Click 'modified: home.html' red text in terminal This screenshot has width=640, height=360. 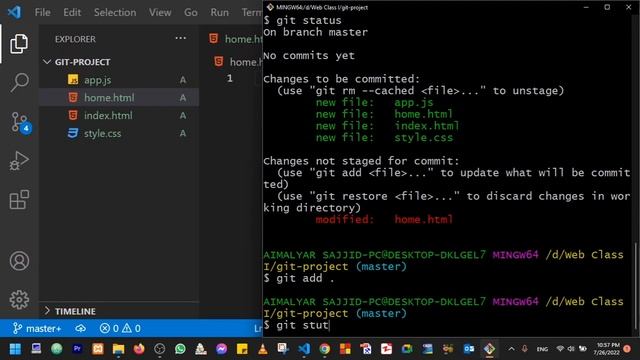pyautogui.click(x=384, y=220)
